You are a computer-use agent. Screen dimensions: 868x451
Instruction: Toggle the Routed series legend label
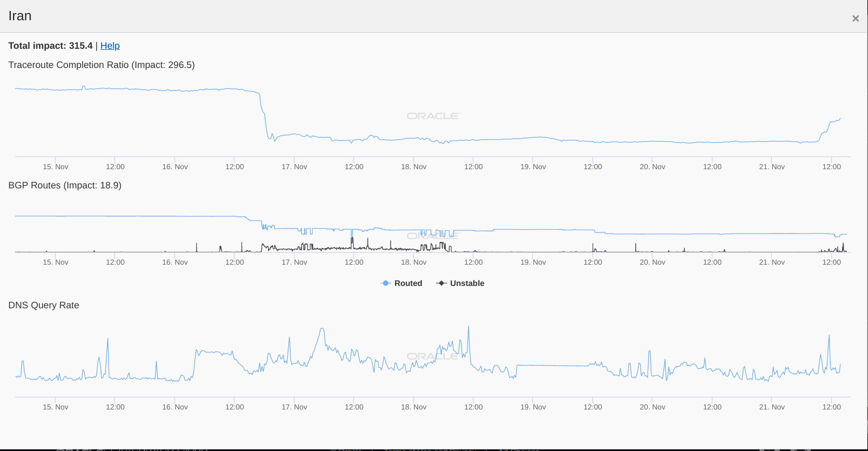pos(408,283)
